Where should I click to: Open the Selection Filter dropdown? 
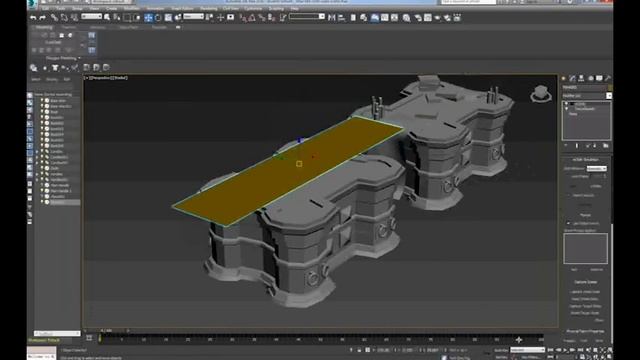coord(91,16)
